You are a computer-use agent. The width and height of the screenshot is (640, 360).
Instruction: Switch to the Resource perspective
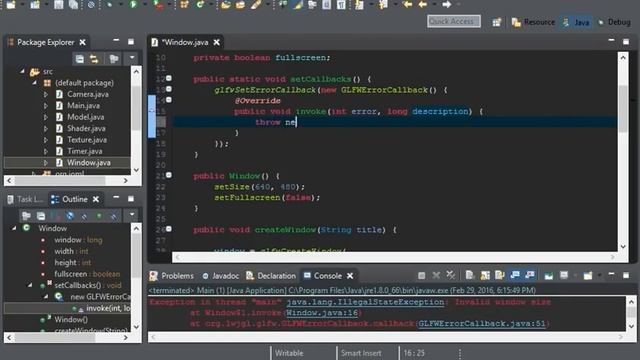[533, 22]
